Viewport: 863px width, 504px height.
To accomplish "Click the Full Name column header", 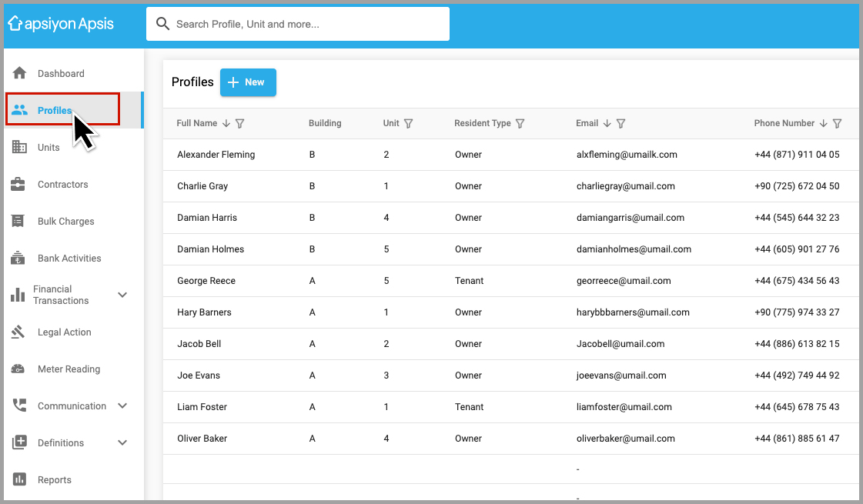I will click(x=196, y=123).
